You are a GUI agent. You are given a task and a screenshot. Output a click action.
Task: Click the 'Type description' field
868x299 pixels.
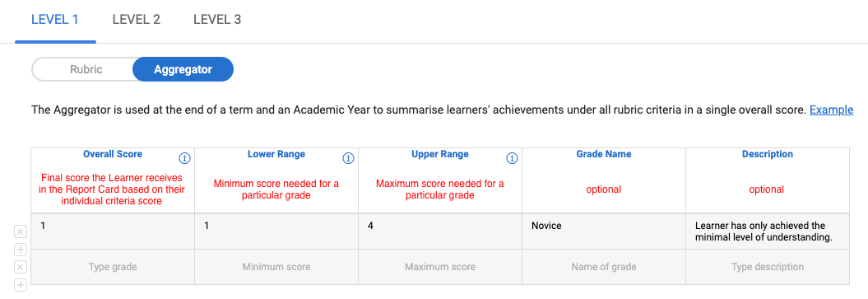click(x=768, y=267)
